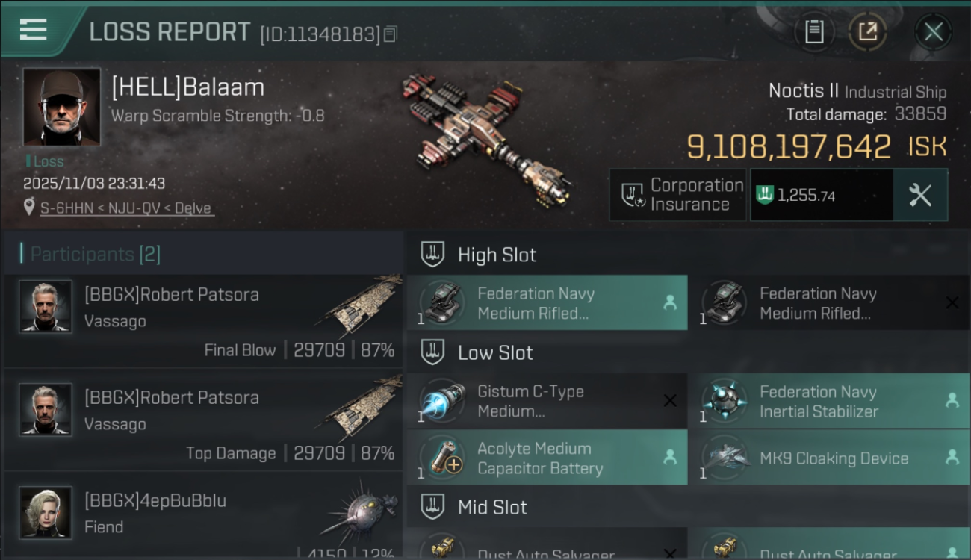
Task: Click the Low Slot section header
Action: pyautogui.click(x=495, y=352)
